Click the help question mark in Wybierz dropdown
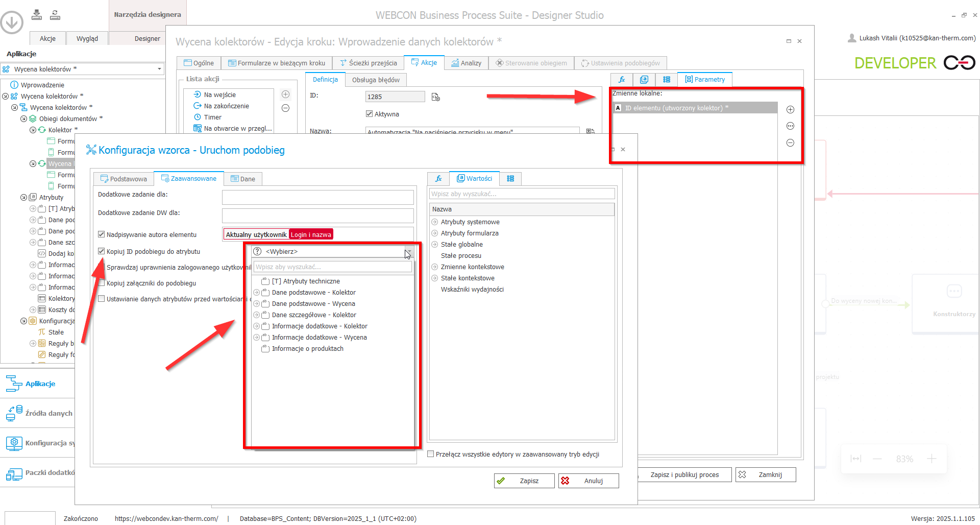Image resolution: width=980 pixels, height=525 pixels. pos(258,251)
